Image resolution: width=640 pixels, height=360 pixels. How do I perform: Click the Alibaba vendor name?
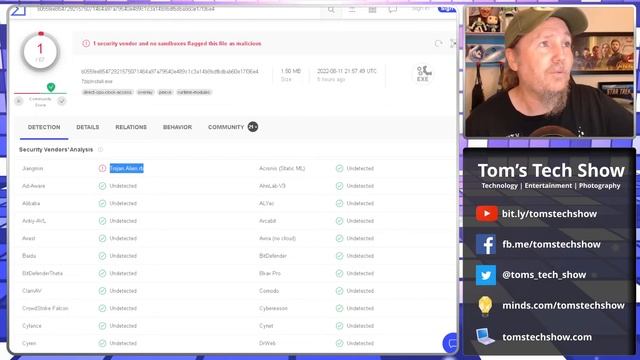click(x=31, y=203)
